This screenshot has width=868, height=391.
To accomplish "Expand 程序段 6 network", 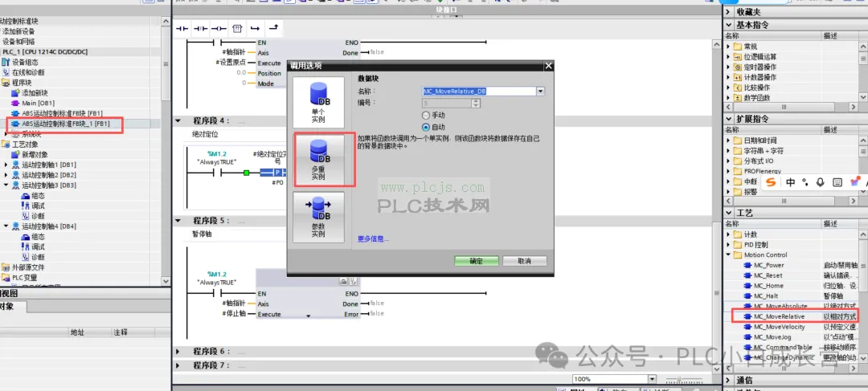I will coord(178,351).
